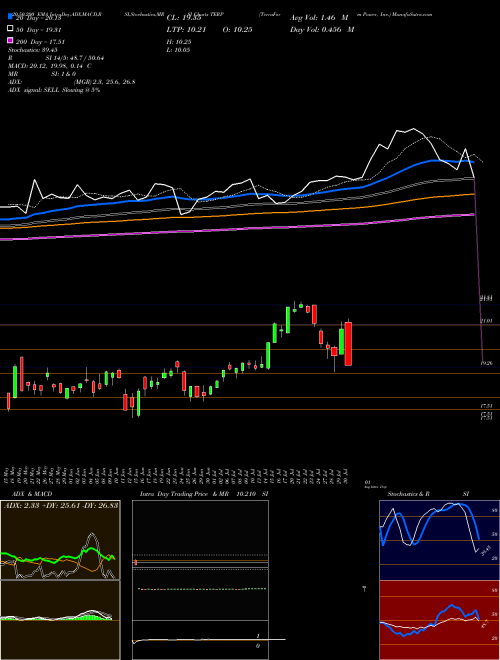Click the 'ADX & MACD' panel title
This screenshot has width=500, height=660.
tap(30, 494)
